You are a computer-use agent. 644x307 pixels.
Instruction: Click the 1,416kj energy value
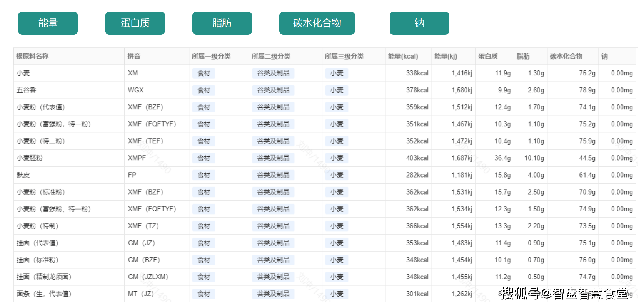point(462,73)
